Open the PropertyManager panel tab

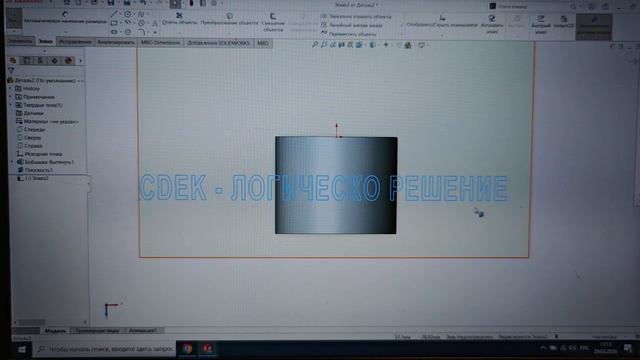tap(27, 60)
